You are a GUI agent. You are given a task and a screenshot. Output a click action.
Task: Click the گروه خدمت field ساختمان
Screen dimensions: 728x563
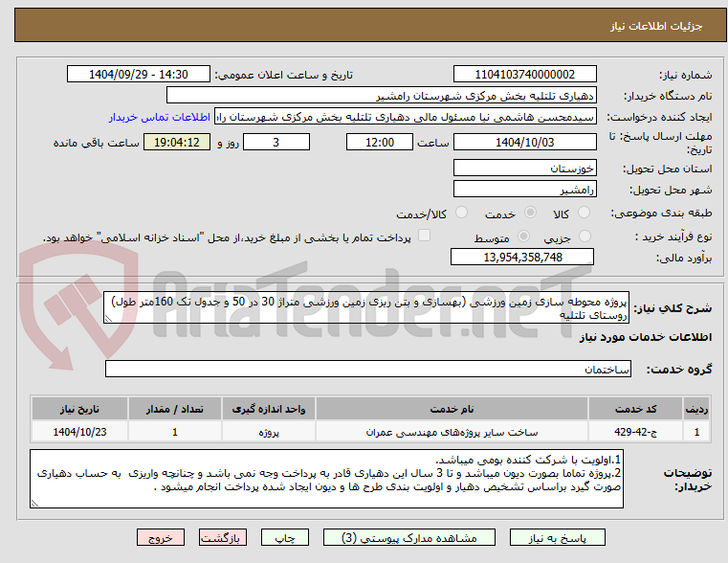tap(367, 369)
